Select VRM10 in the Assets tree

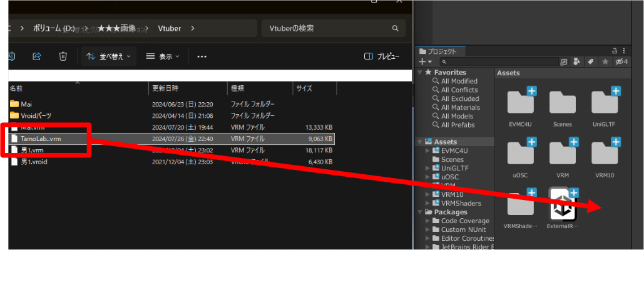[x=452, y=194]
